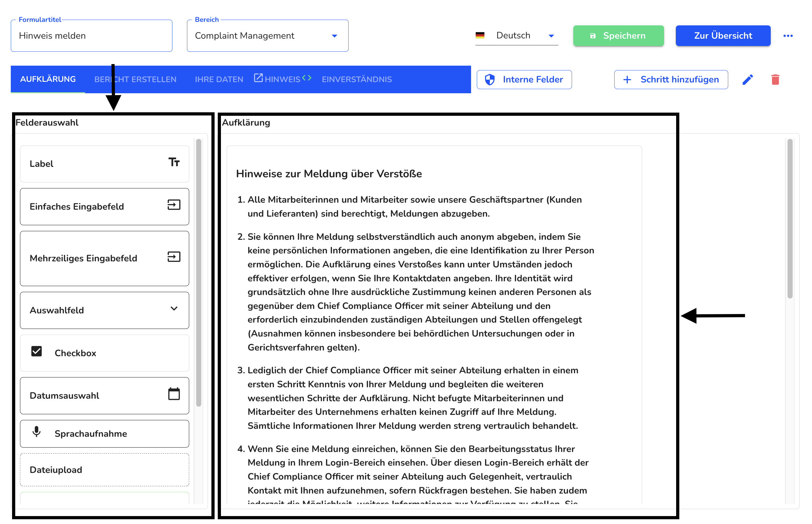Switch to the BERICHT ERSTELLEN tab
Image resolution: width=812 pixels, height=524 pixels.
coord(135,80)
